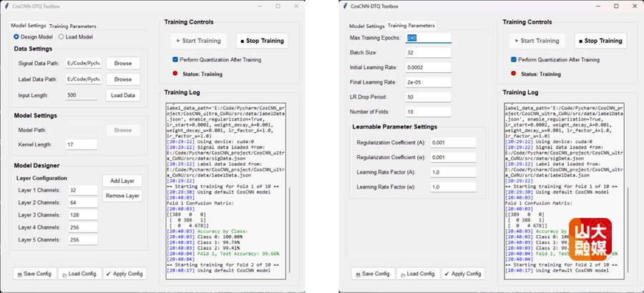Click Layer 4 Channels field
The height and width of the screenshot is (293, 644).
pos(83,227)
